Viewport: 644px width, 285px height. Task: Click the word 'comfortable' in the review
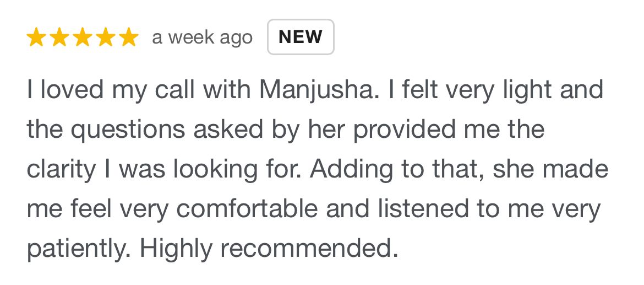click(247, 209)
